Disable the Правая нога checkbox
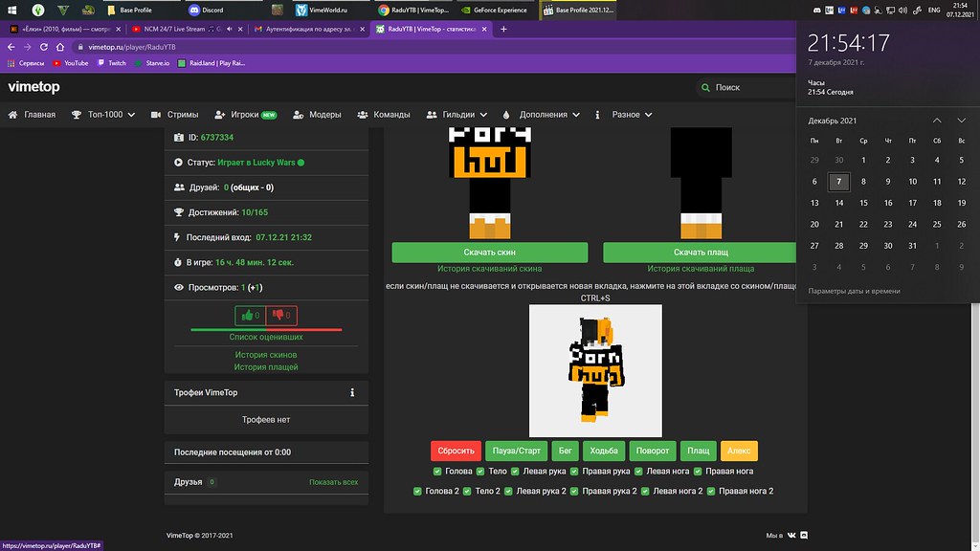 tap(698, 471)
